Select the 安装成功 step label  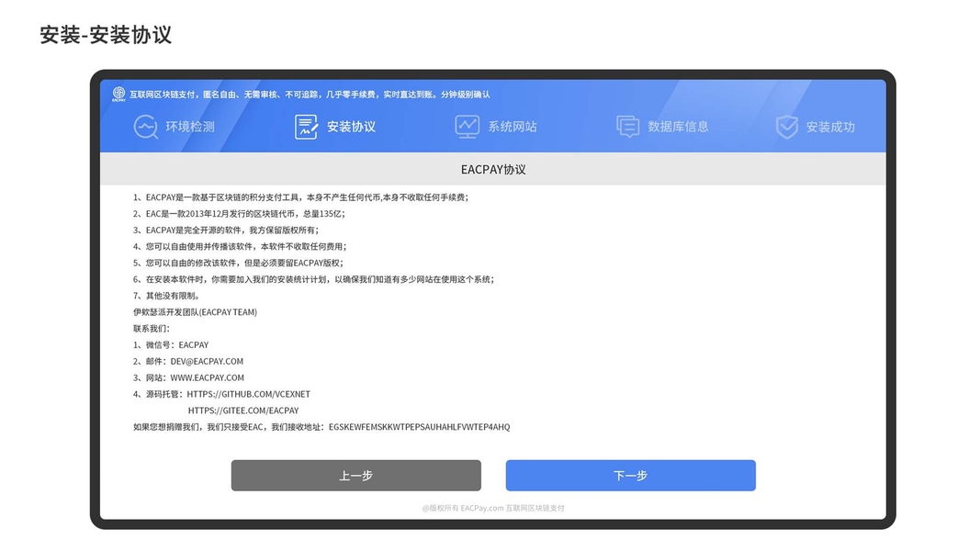(x=830, y=127)
